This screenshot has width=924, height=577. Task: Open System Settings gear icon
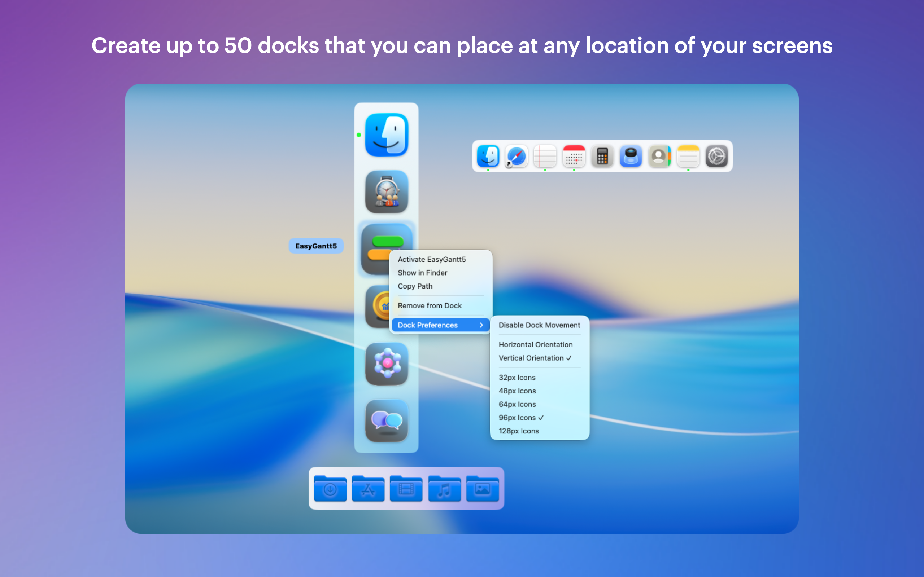point(717,157)
